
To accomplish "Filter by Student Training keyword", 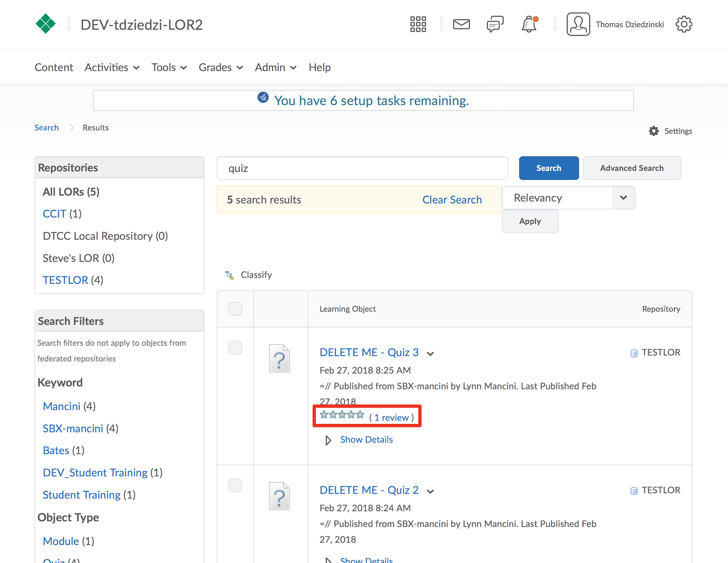I will [81, 495].
